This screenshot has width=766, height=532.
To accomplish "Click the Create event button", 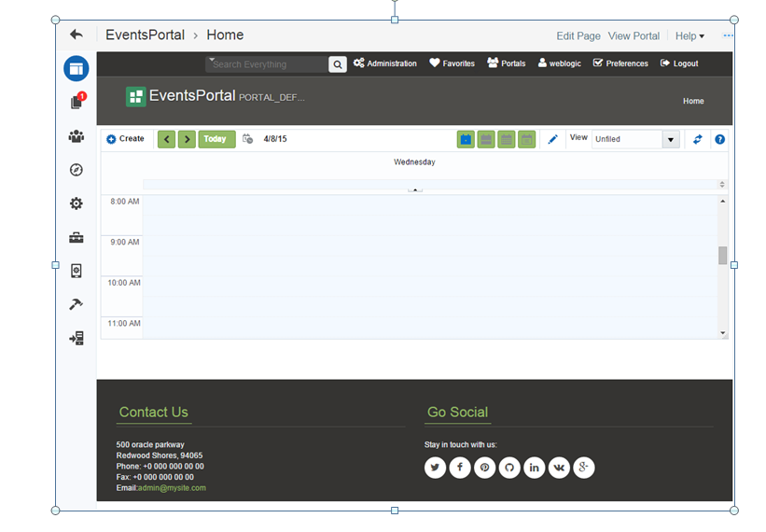I will pos(126,139).
